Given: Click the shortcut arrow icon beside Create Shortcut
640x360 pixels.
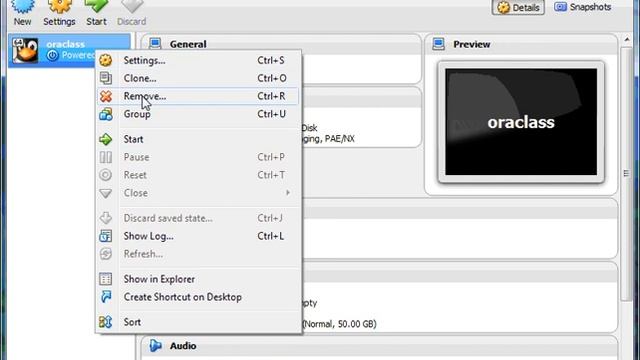Looking at the screenshot, I should 106,297.
